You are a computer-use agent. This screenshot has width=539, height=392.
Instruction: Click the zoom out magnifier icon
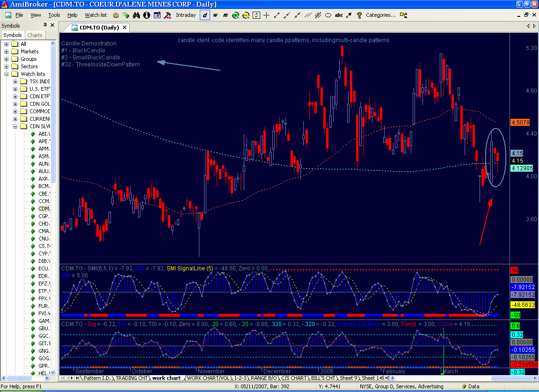pos(246,15)
